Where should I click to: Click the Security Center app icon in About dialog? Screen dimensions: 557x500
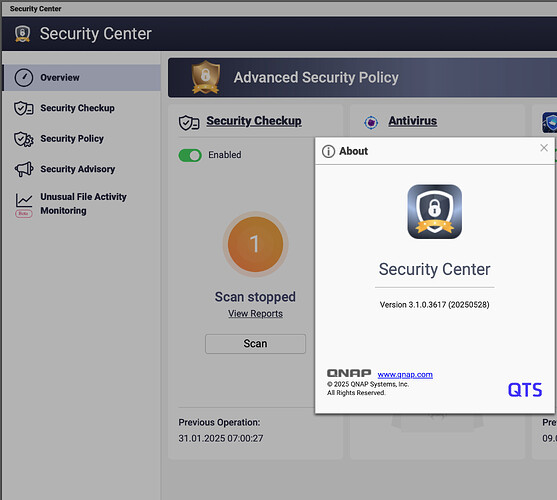click(434, 211)
